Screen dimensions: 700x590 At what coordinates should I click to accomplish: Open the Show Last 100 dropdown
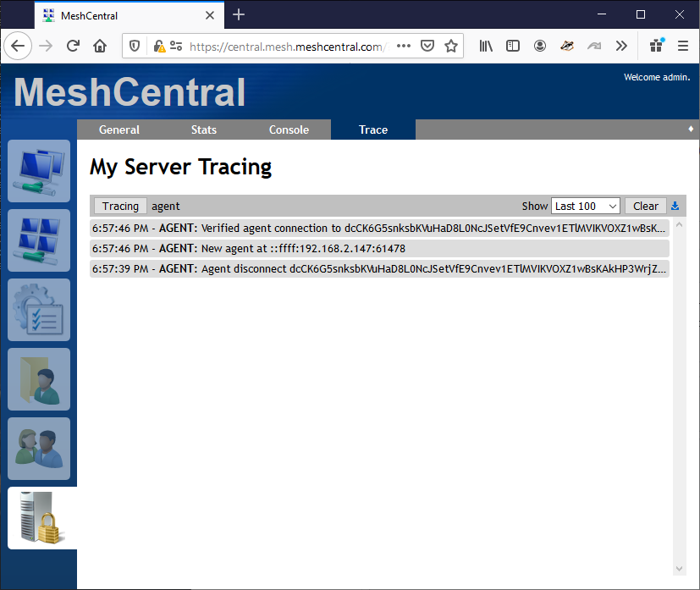tap(586, 206)
